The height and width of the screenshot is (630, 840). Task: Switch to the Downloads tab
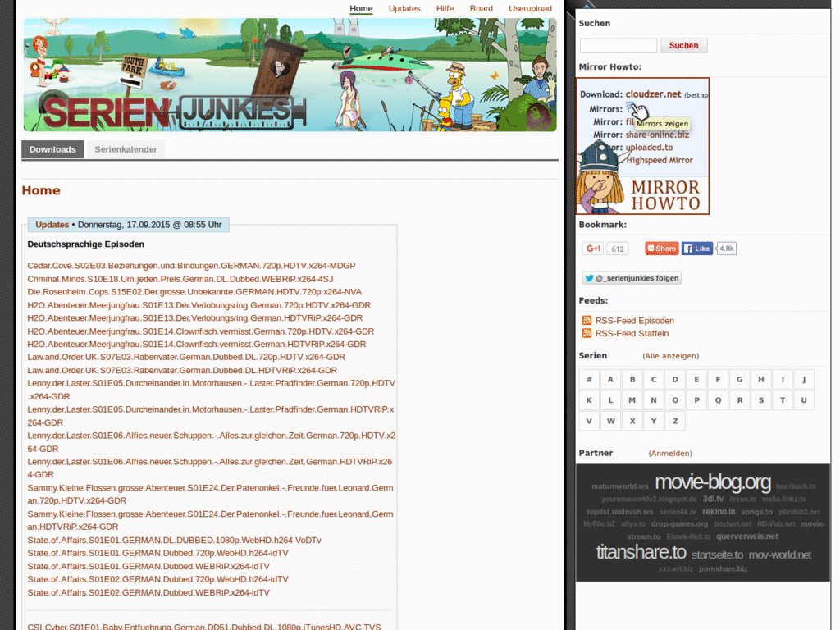pos(52,149)
